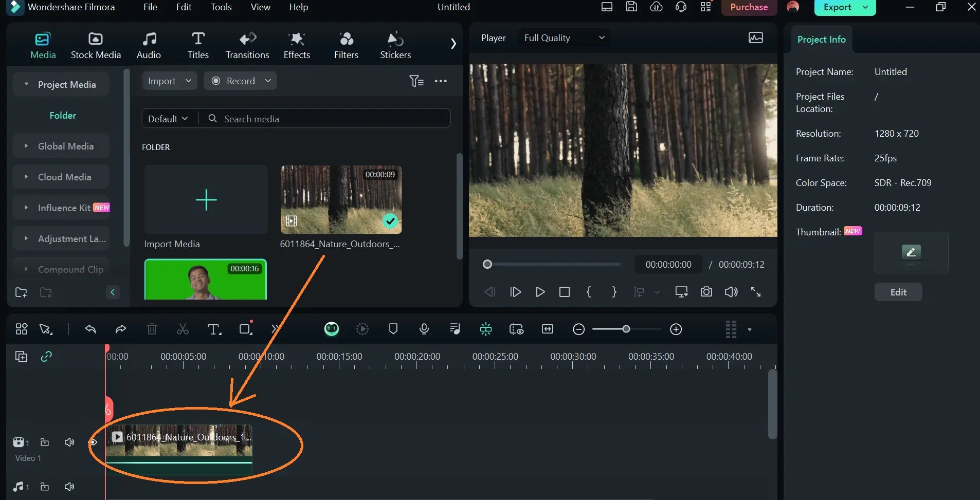The height and width of the screenshot is (500, 980).
Task: Click the Marker shield icon
Action: [393, 329]
